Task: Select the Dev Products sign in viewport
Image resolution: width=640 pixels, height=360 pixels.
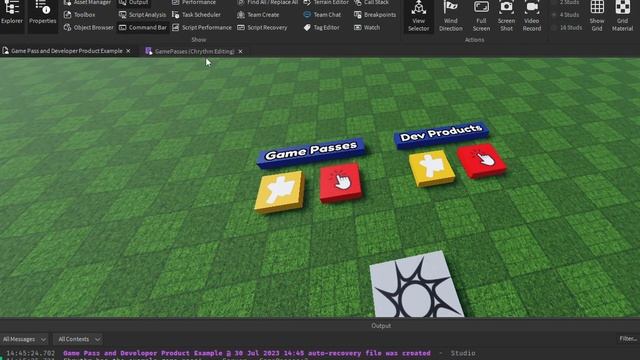Action: pyautogui.click(x=441, y=134)
